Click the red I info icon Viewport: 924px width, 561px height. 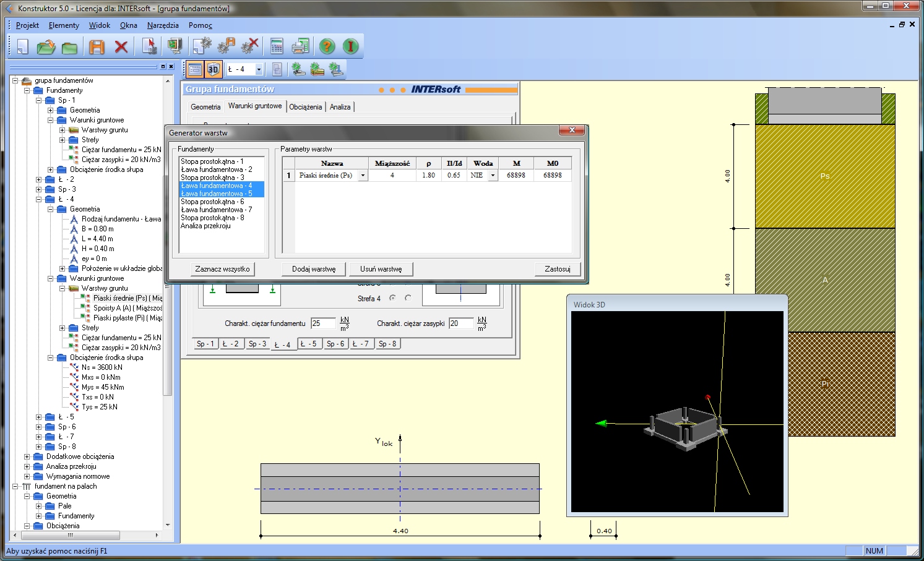point(351,46)
